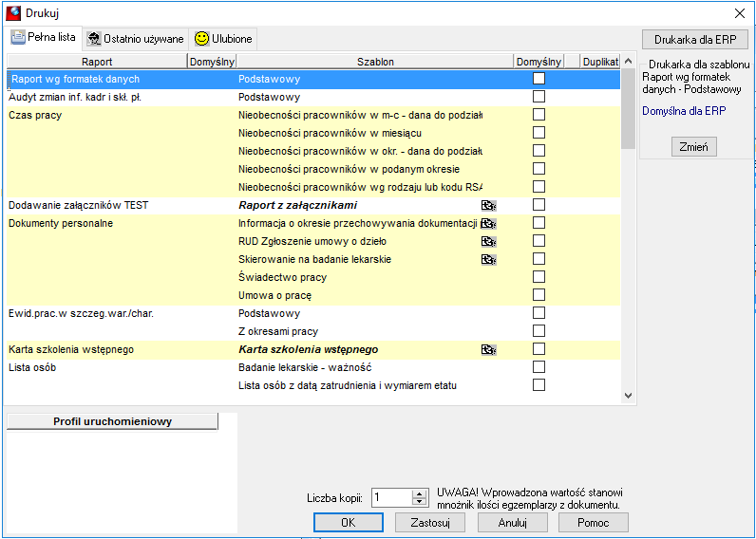Viewport: 756px width, 539px height.
Task: Increase Liczba kopii with up arrow
Action: click(420, 493)
